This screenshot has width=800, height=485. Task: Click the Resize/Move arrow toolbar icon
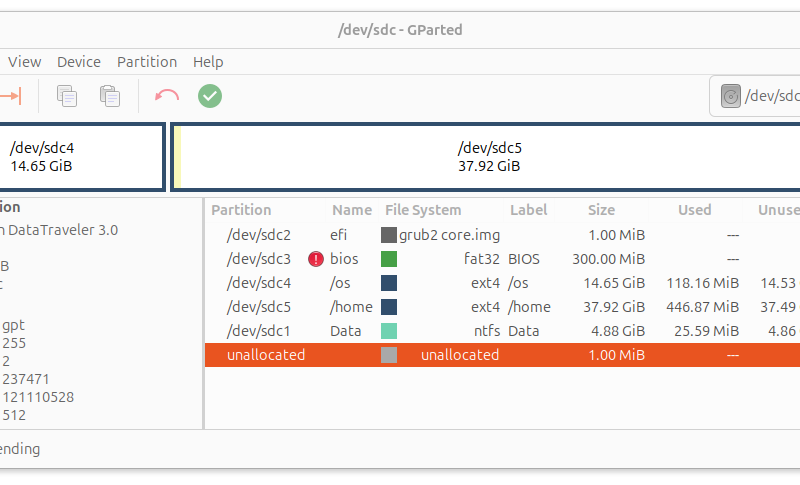pos(10,96)
